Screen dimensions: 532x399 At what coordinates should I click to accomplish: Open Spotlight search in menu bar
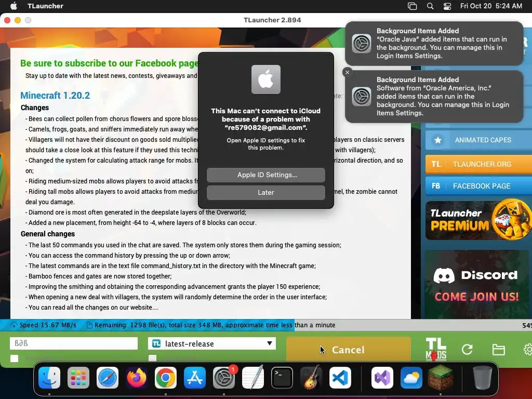pos(430,6)
